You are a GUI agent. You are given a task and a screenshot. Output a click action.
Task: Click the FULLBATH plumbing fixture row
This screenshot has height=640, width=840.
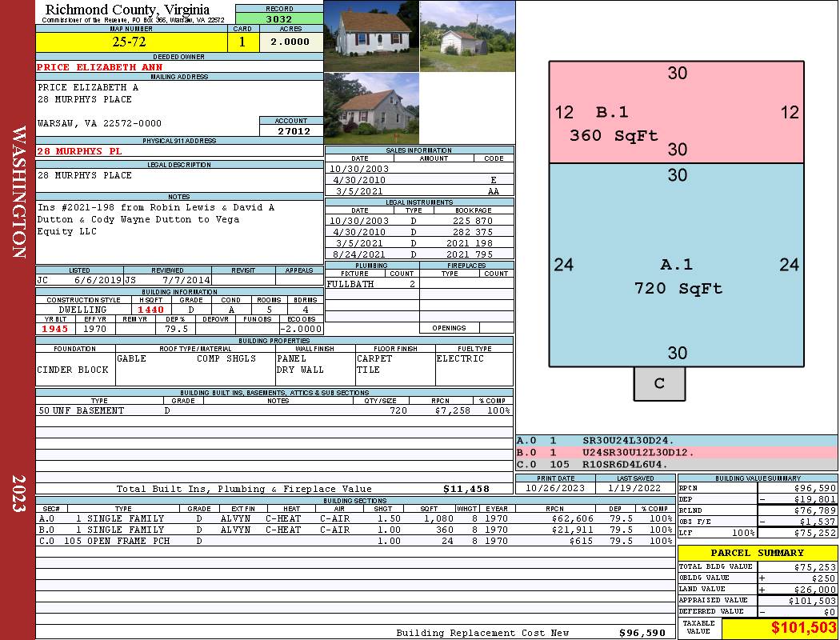tap(372, 284)
